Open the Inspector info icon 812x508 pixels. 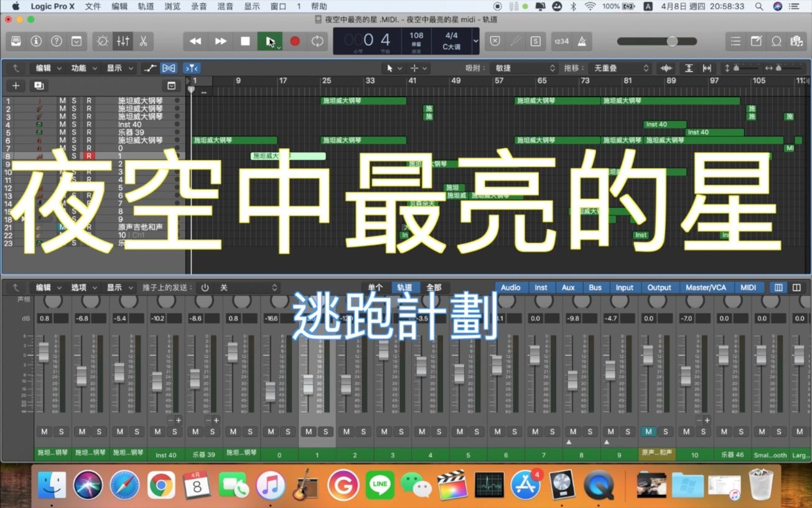(x=36, y=41)
